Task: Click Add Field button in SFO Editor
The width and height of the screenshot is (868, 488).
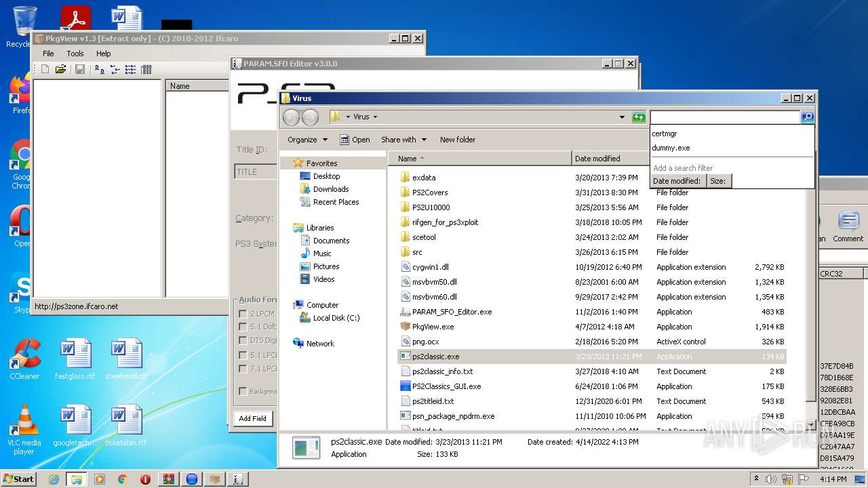Action: click(x=252, y=418)
